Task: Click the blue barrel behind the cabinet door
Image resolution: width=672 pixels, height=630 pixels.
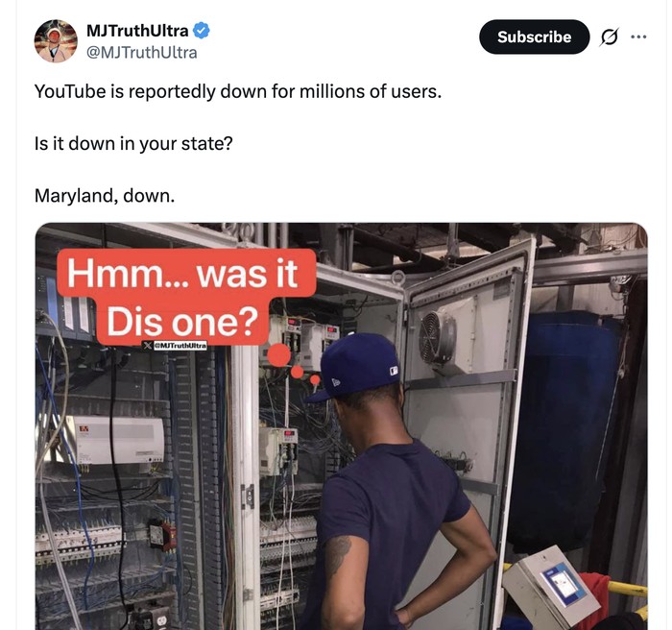Action: pos(564,429)
